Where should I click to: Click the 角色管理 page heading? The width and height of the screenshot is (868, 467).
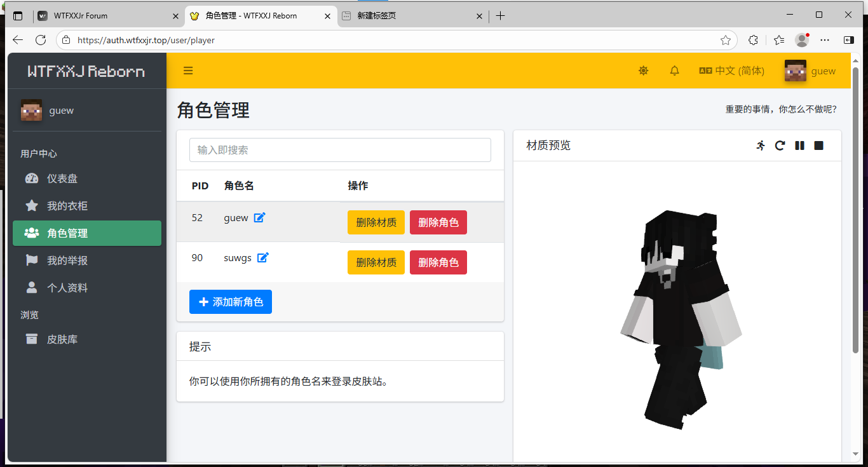coord(214,110)
